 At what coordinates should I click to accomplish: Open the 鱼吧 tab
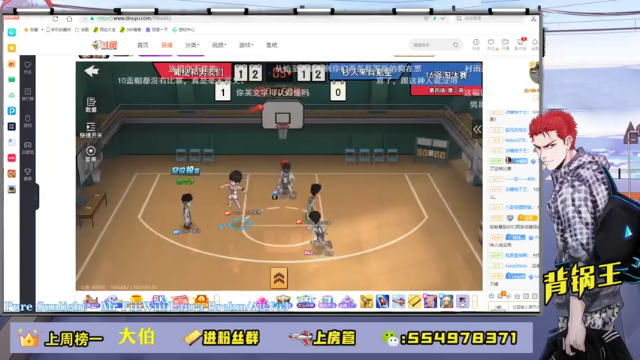pyautogui.click(x=271, y=45)
